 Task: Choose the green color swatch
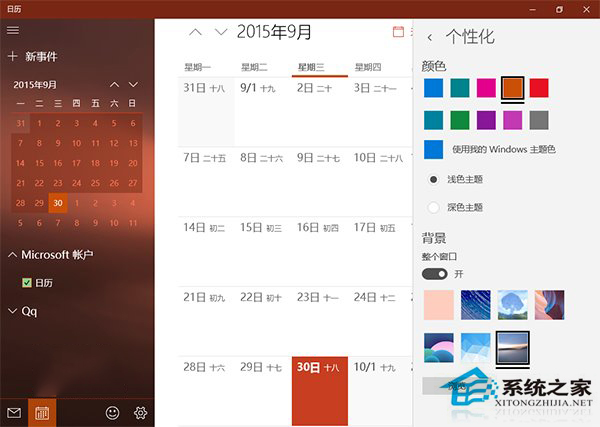[460, 120]
